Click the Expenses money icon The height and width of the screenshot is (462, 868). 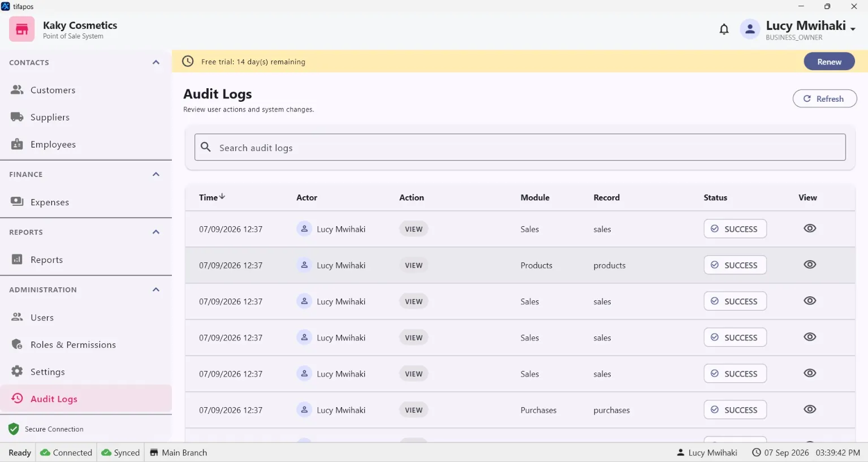click(18, 201)
